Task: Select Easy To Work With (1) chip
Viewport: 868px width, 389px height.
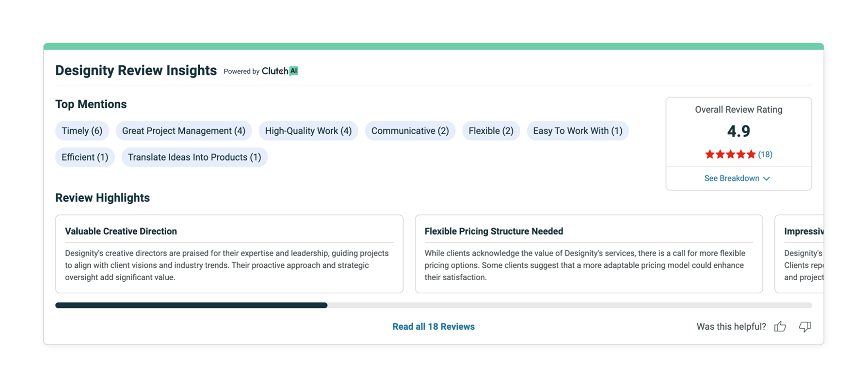Action: click(x=578, y=131)
